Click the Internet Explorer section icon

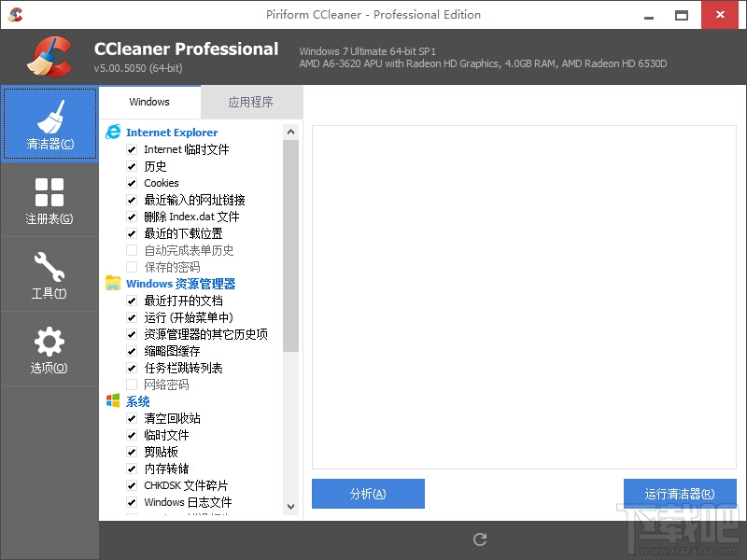pos(113,132)
